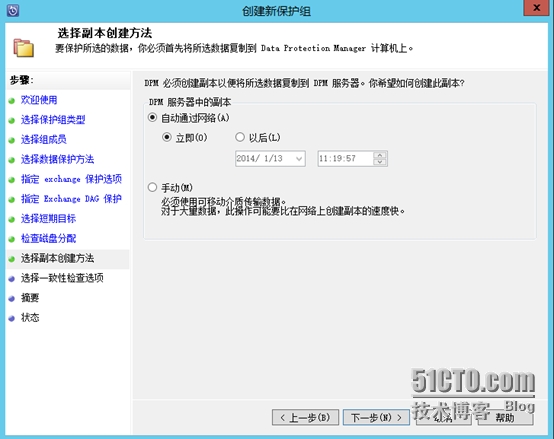The width and height of the screenshot is (554, 439).
Task: Click the DPM app icon in title bar
Action: click(x=13, y=11)
